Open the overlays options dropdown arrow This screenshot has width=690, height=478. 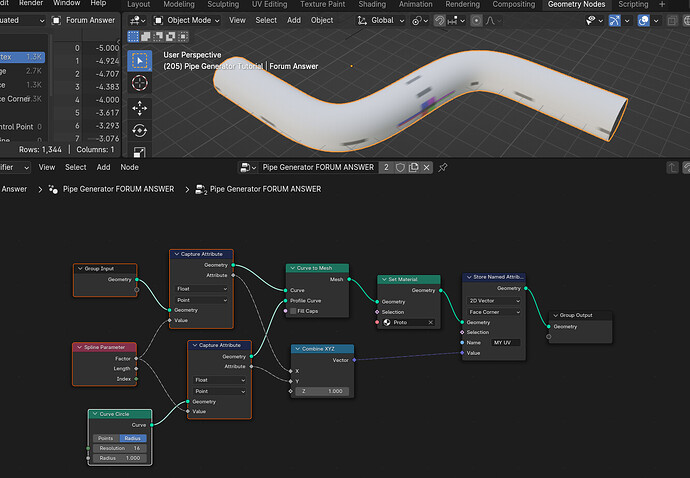[x=656, y=20]
